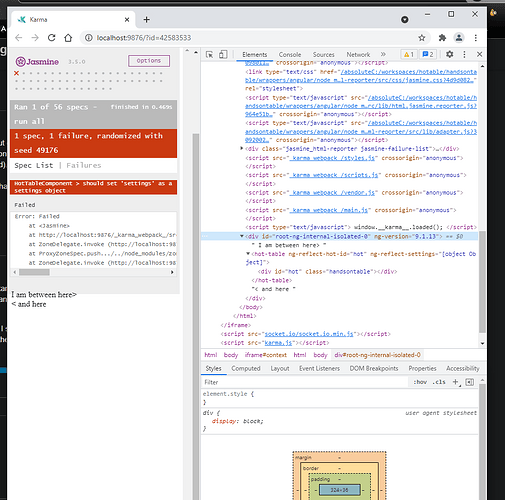This screenshot has width=505, height=500.
Task: Expand the jasmine_html-reporter div node
Action: [x=242, y=148]
